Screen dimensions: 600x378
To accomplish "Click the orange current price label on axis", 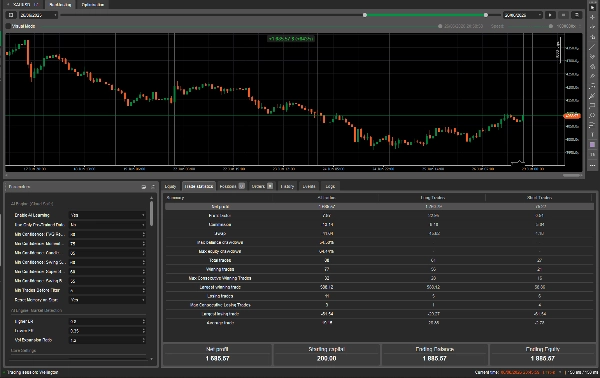I will [x=572, y=116].
